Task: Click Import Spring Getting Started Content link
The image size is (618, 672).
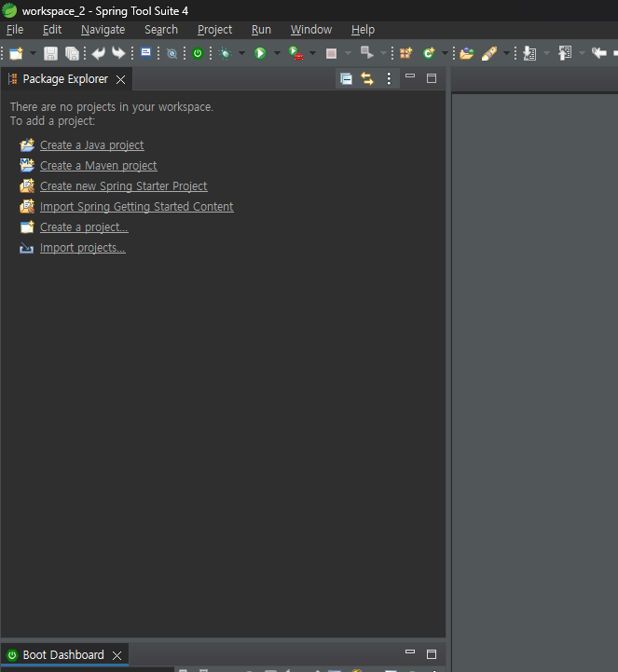Action: tap(137, 207)
